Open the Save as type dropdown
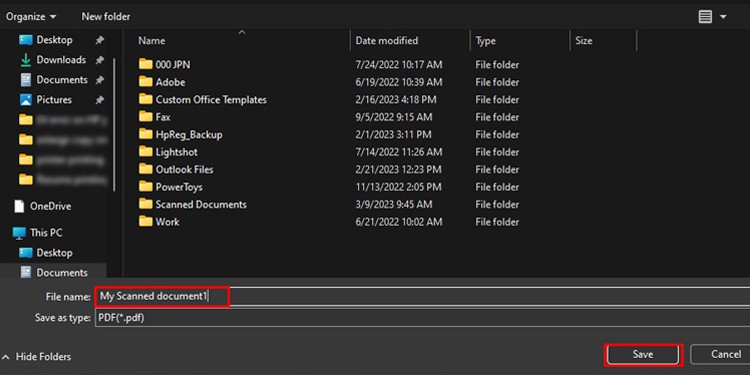The width and height of the screenshot is (750, 375). click(x=422, y=318)
